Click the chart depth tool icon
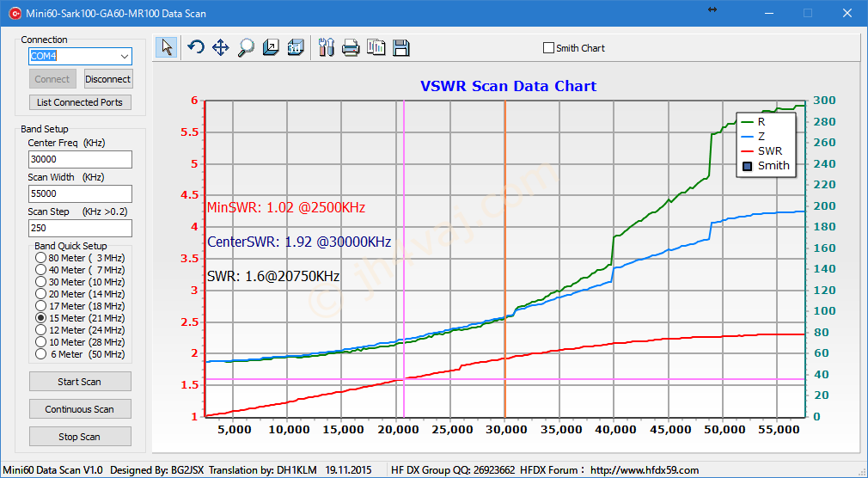The image size is (868, 478). point(271,47)
